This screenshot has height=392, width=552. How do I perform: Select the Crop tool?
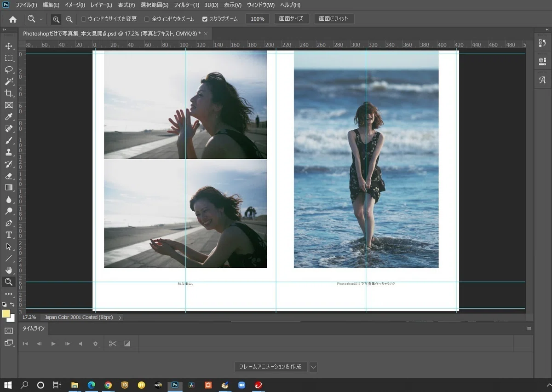coord(9,93)
